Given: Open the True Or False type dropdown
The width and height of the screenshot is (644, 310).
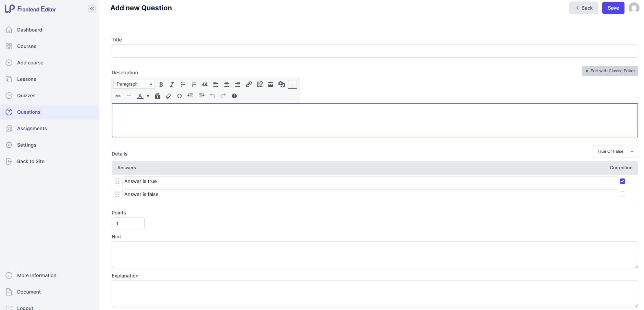Looking at the screenshot, I should tap(615, 151).
